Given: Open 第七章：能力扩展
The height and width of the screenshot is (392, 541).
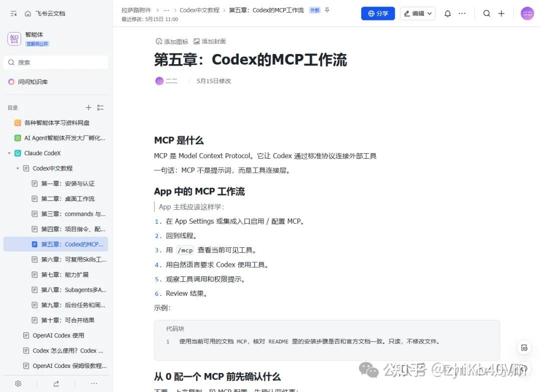Looking at the screenshot, I should 65,274.
